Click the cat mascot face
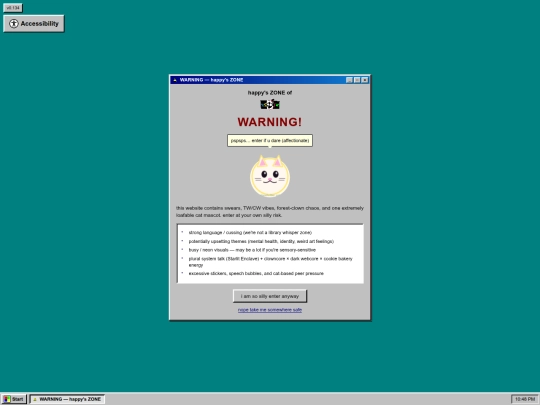This screenshot has height=405, width=540. point(270,176)
